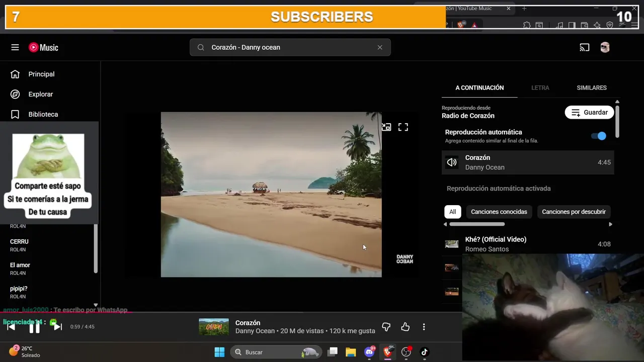Viewport: 644px width, 362px height.
Task: Open Task View from the taskbar
Action: pos(333,352)
